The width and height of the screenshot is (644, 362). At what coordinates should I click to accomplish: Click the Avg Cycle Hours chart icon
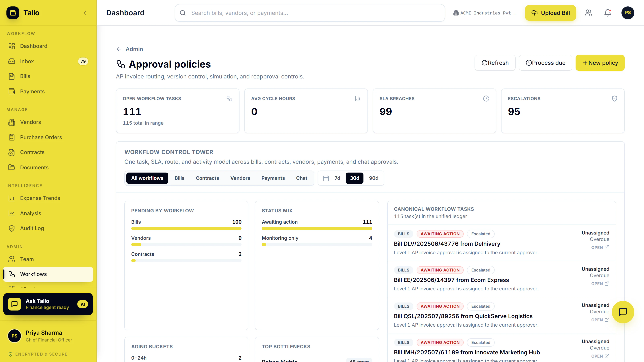click(358, 98)
